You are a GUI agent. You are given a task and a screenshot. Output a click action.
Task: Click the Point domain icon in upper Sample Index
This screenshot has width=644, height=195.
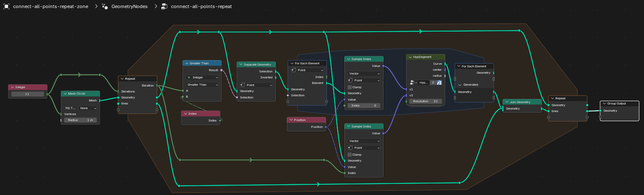pyautogui.click(x=351, y=80)
